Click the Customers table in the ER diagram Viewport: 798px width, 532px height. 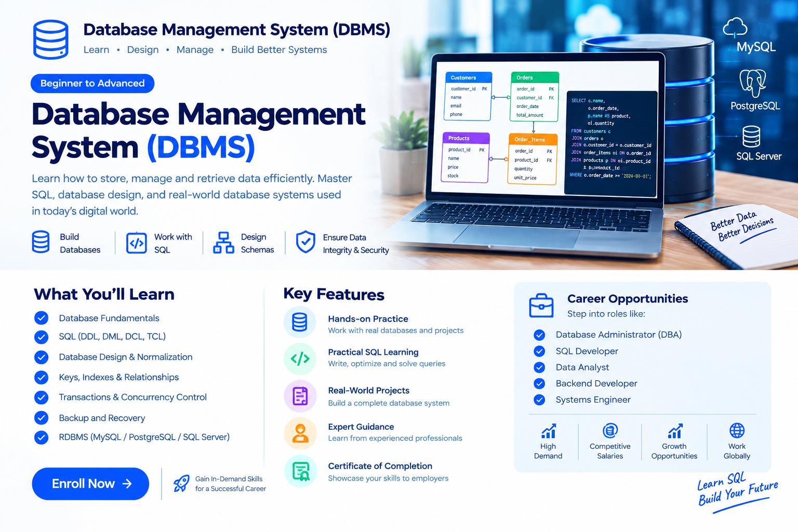(469, 96)
